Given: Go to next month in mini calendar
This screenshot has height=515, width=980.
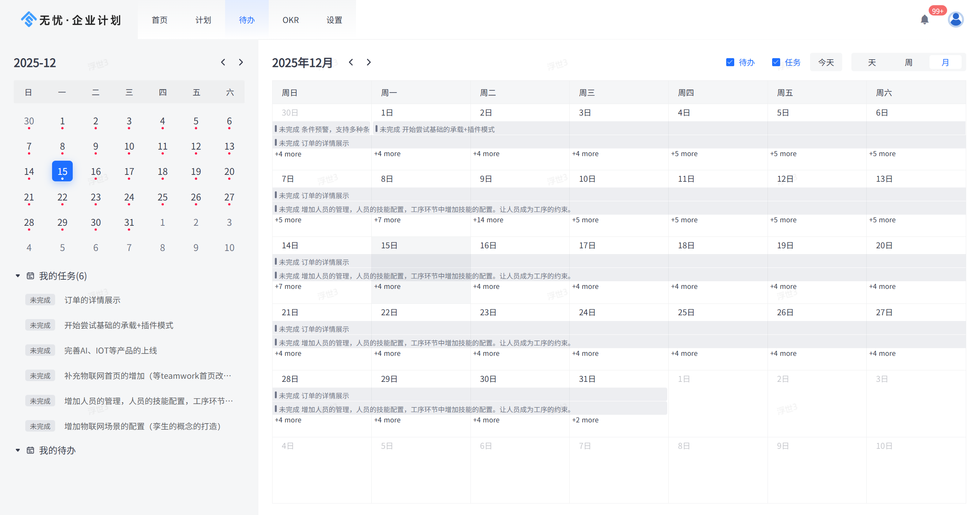Looking at the screenshot, I should click(241, 62).
